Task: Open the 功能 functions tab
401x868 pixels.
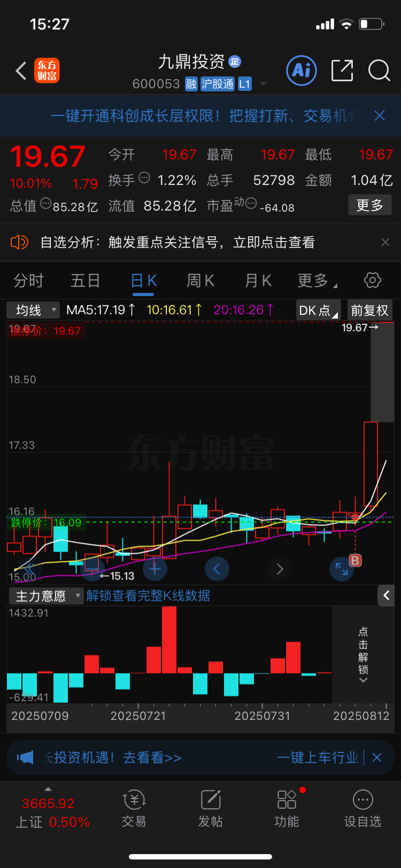Action: pyautogui.click(x=287, y=809)
